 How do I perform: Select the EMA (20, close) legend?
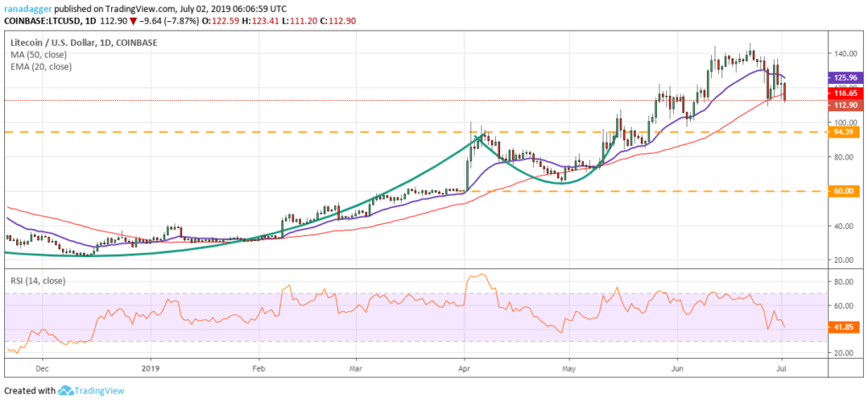pos(41,66)
